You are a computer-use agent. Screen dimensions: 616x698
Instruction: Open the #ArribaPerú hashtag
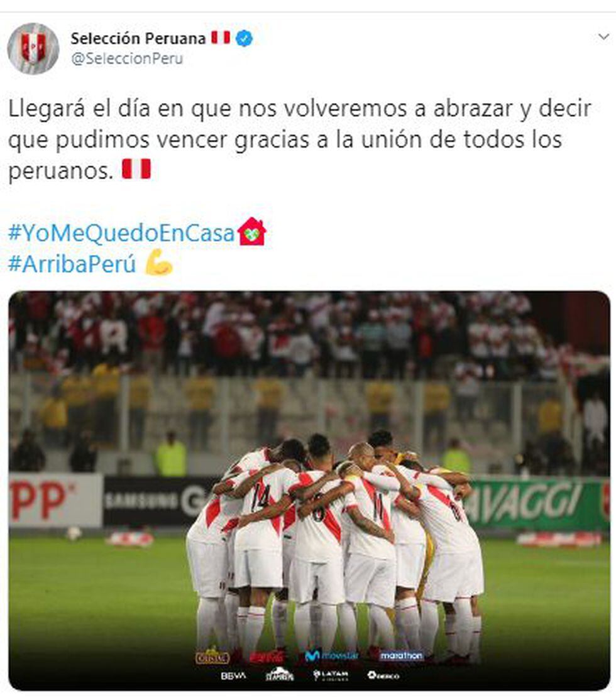pyautogui.click(x=72, y=263)
